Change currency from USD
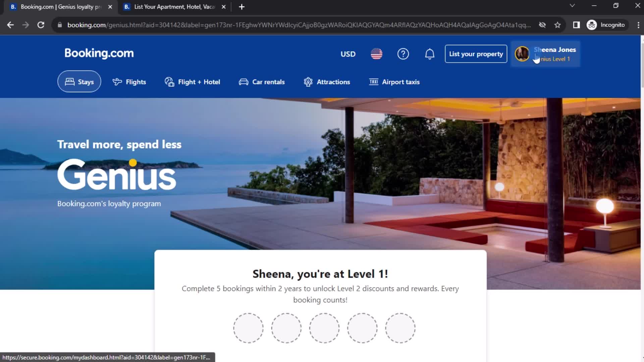This screenshot has height=362, width=644. click(x=348, y=54)
